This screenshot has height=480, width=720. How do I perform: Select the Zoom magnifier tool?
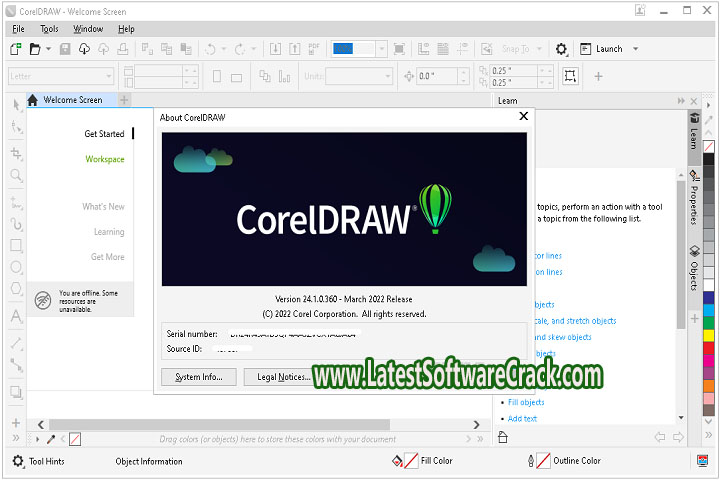pos(17,175)
